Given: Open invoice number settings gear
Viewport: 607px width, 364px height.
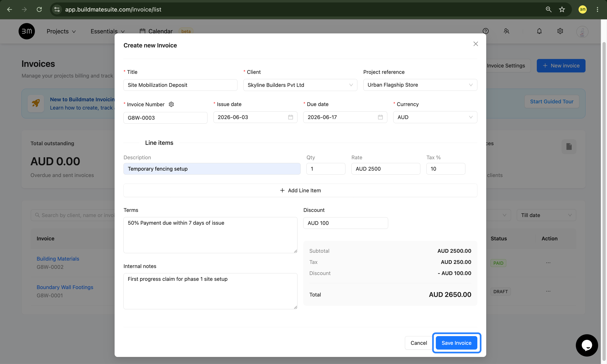Looking at the screenshot, I should [x=171, y=104].
